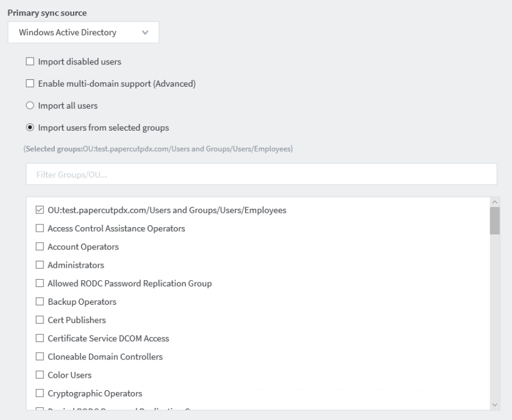
Task: Click the Account Operators label text
Action: 83,247
